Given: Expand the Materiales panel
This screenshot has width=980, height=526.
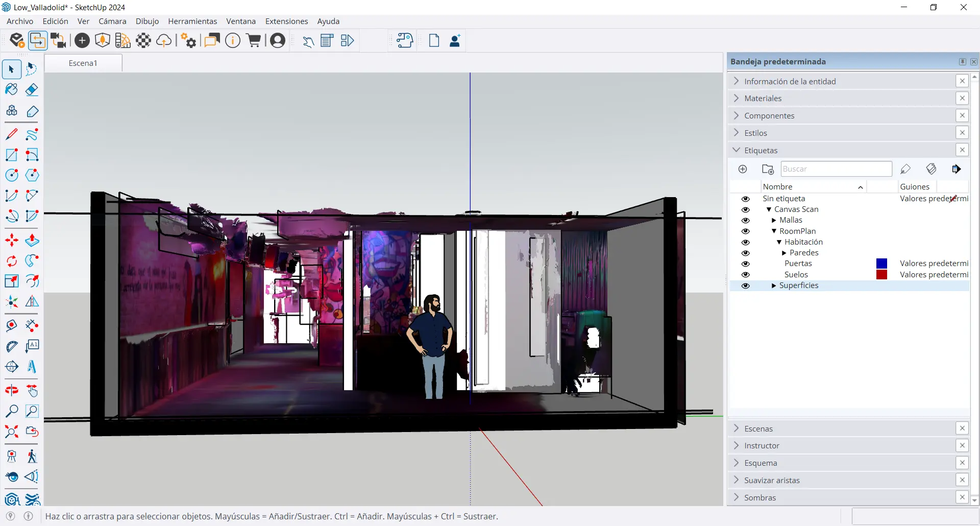Looking at the screenshot, I should click(763, 98).
